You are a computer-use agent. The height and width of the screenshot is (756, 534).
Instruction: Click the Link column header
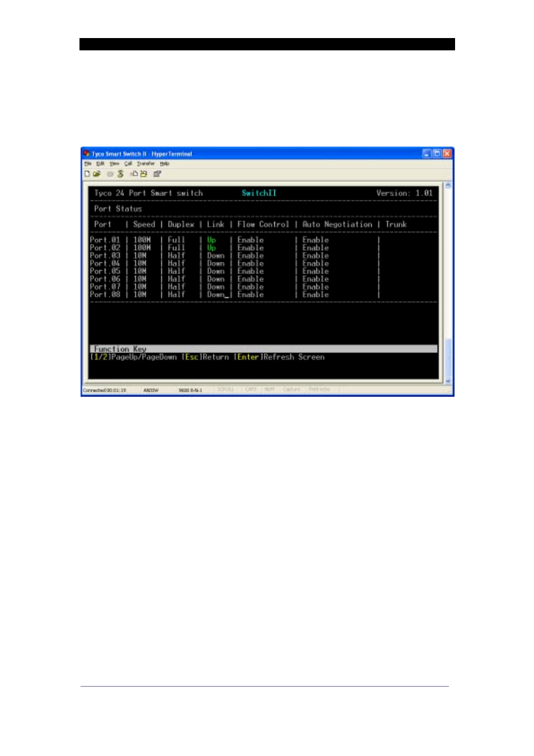pos(216,224)
